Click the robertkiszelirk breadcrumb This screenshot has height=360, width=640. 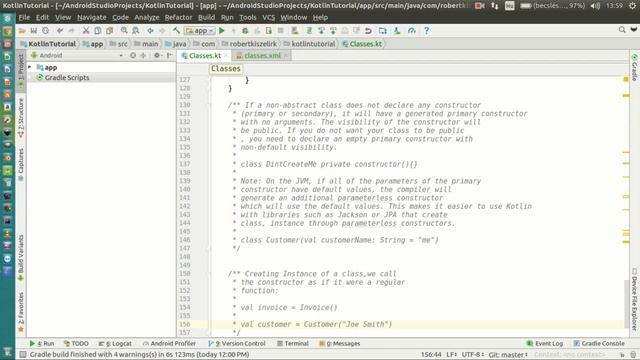[x=249, y=44]
